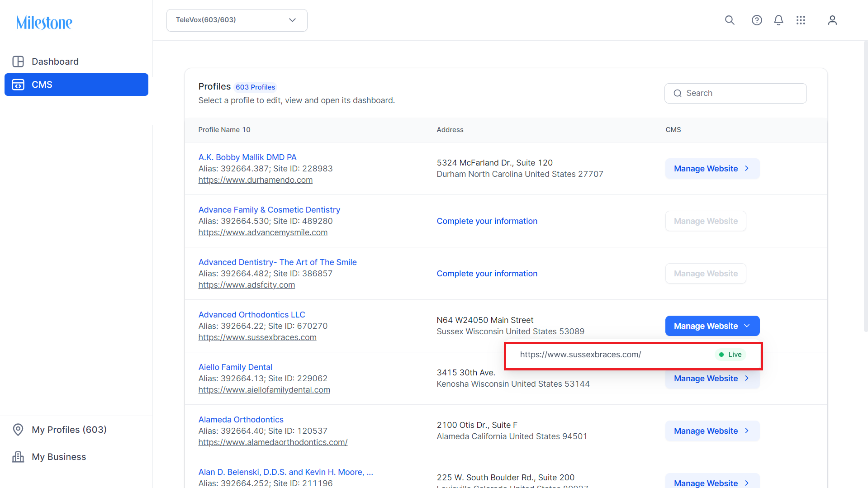
Task: Click the My Profiles location pin icon
Action: coord(18,430)
